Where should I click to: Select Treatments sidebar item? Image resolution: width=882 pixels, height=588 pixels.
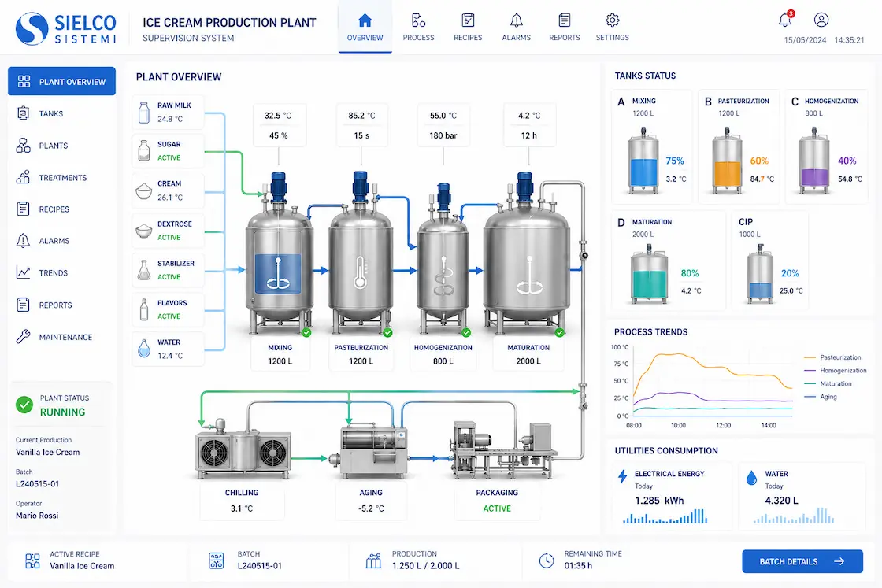(62, 178)
